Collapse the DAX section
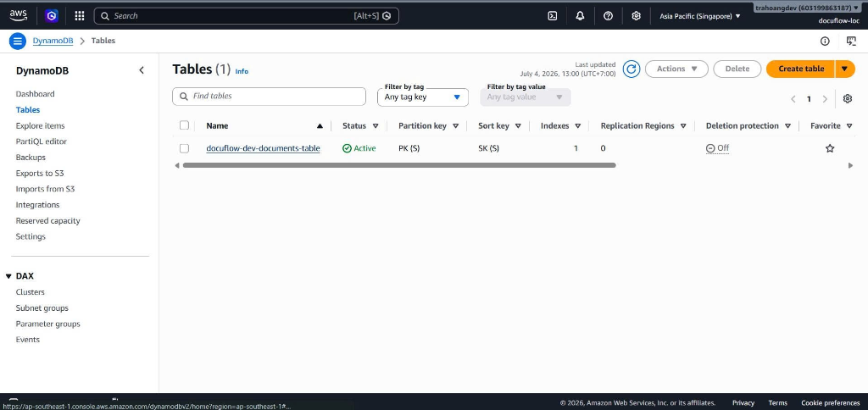 8,276
